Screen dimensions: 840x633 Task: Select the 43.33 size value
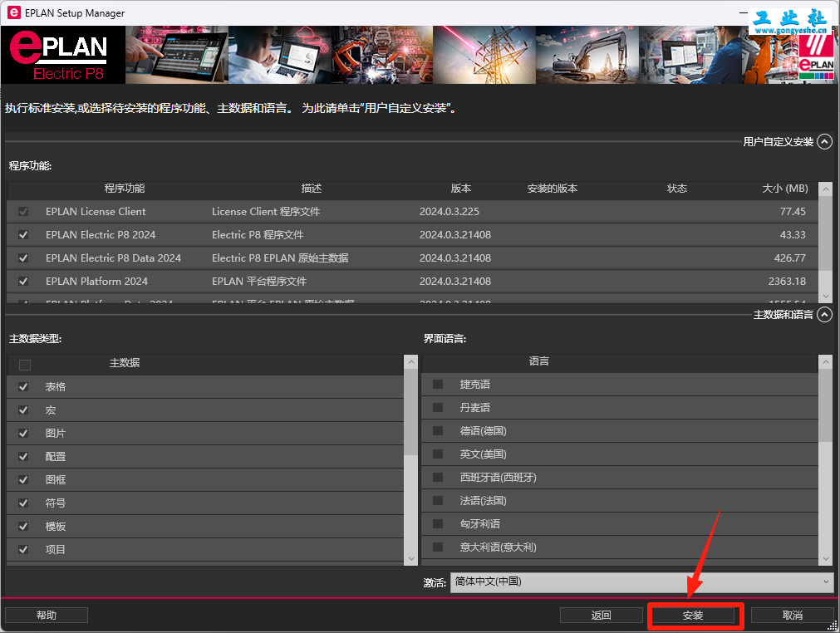pyautogui.click(x=793, y=234)
